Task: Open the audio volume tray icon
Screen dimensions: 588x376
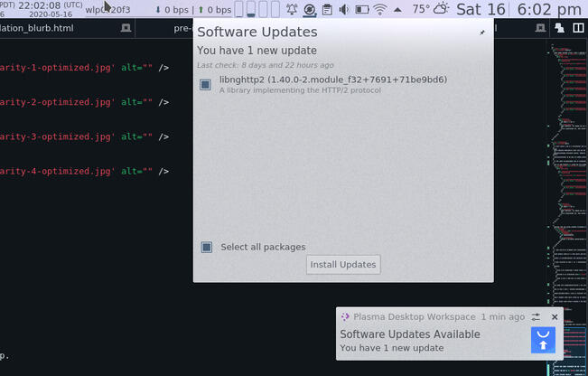Action: [344, 9]
